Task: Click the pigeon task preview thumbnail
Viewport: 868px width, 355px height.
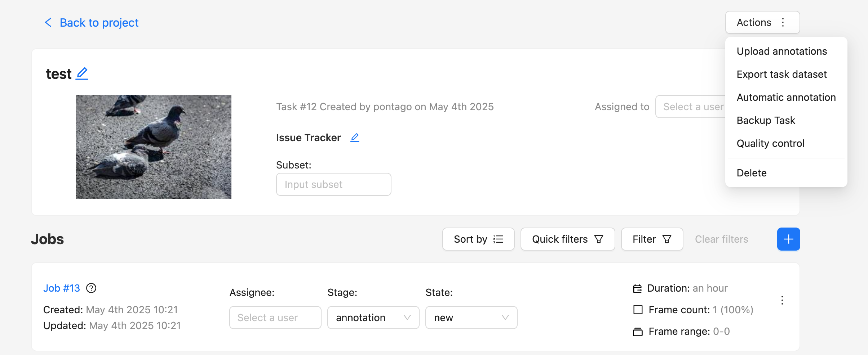Action: point(154,147)
